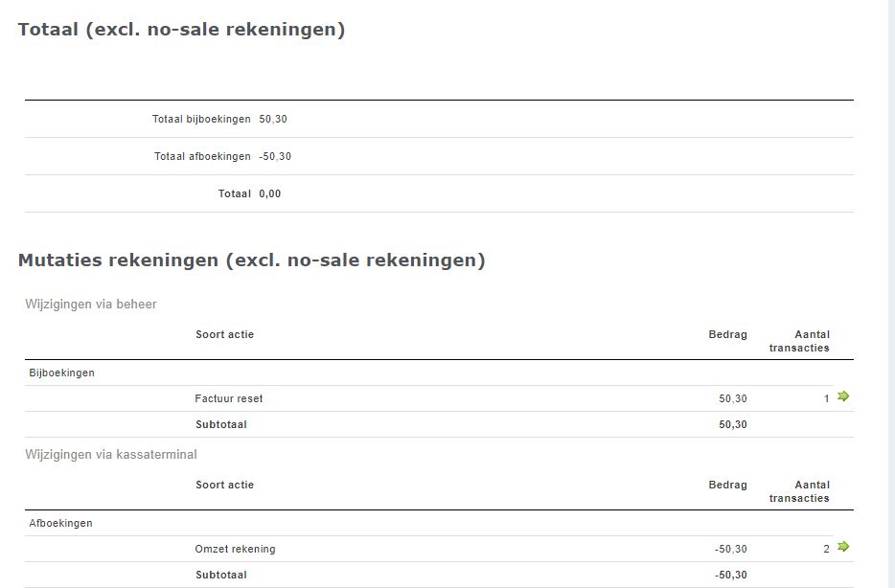Click Aantal transacties header in beheer table
895x588 pixels.
799,341
